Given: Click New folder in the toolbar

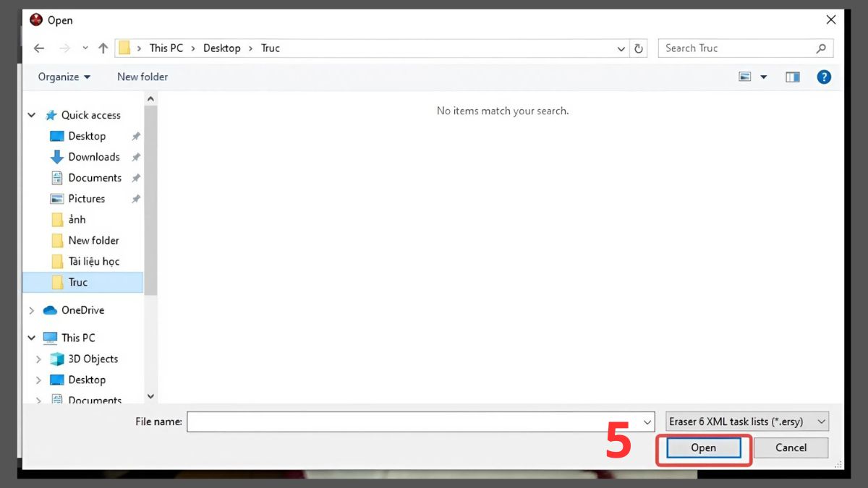Looking at the screenshot, I should click(142, 77).
